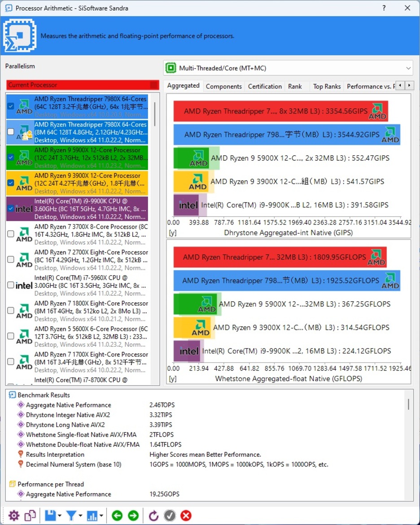Open the Certification tab
This screenshot has height=525, width=420.
pyautogui.click(x=265, y=86)
